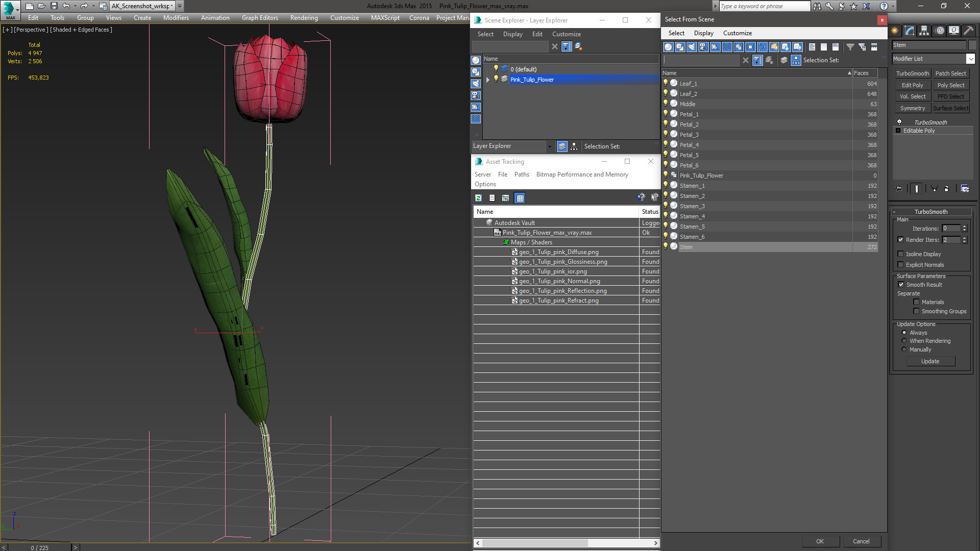Image resolution: width=980 pixels, height=551 pixels.
Task: Click Cancel in Select From Scene dialog
Action: [861, 541]
